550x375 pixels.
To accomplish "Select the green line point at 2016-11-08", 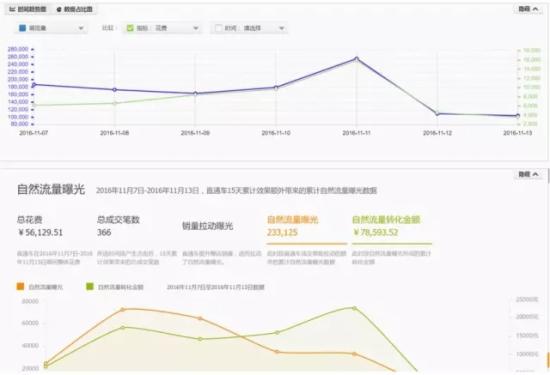I will pyautogui.click(x=114, y=103).
